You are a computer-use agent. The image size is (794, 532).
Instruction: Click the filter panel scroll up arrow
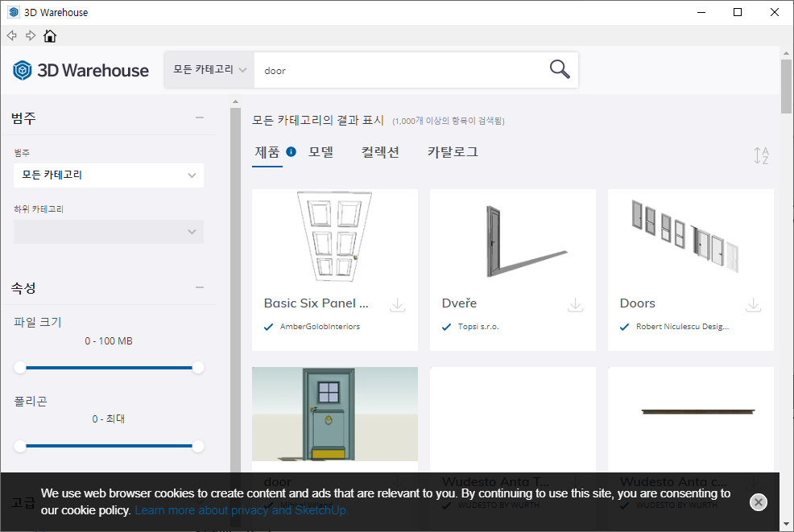(235, 101)
